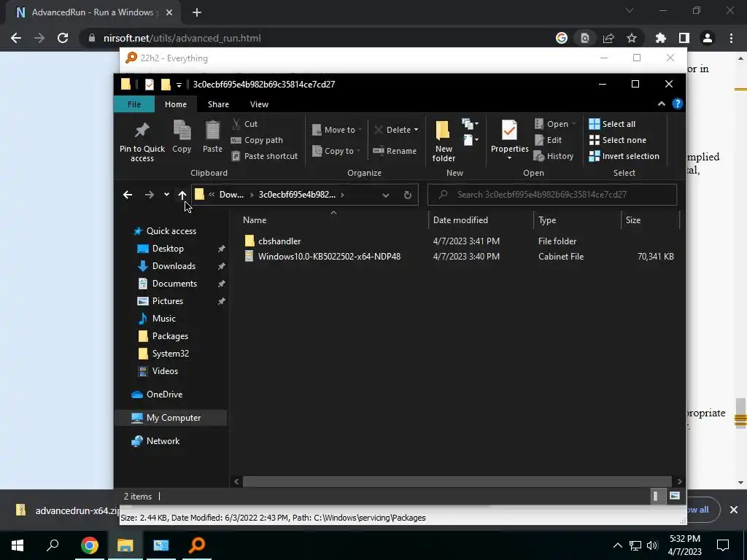Open Chrome extensions puzzle icon
Screen dimensions: 747x560
pos(661,38)
